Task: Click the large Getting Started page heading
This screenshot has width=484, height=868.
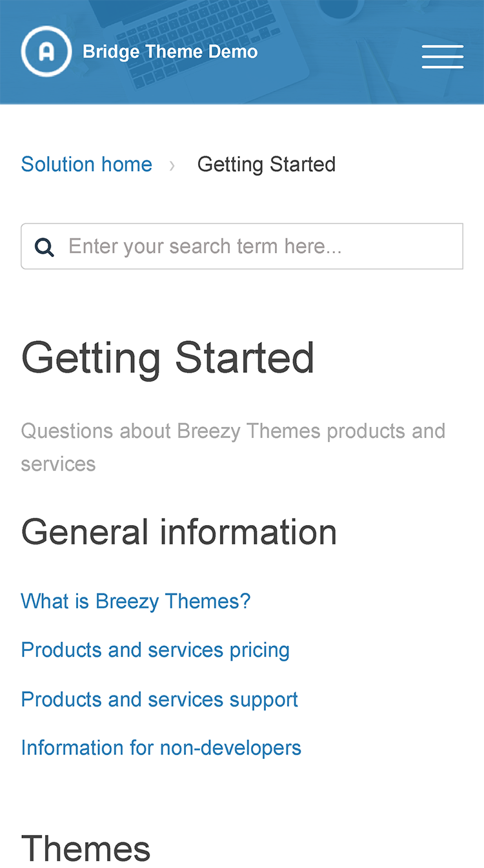Action: 168,357
